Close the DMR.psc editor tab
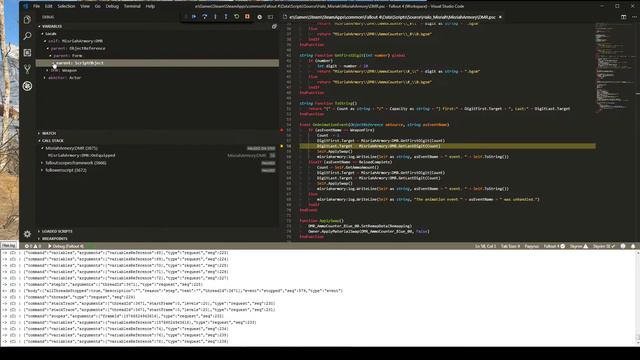640x360 pixels. coord(500,17)
